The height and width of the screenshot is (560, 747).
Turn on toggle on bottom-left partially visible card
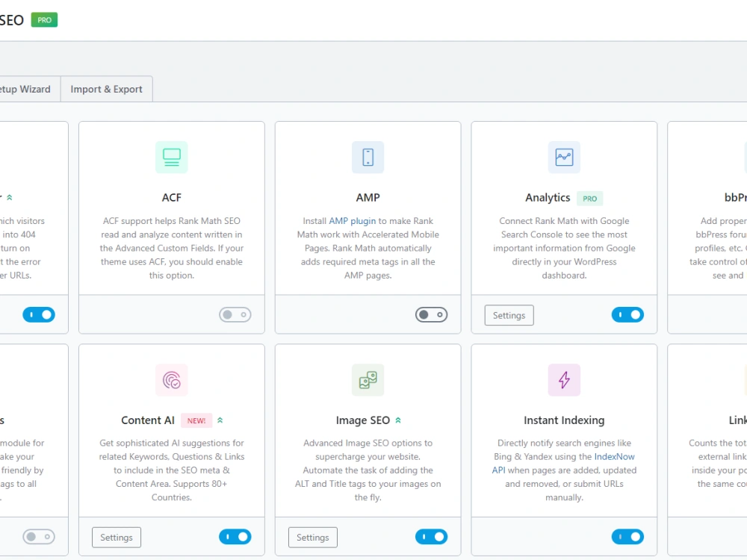coord(39,537)
